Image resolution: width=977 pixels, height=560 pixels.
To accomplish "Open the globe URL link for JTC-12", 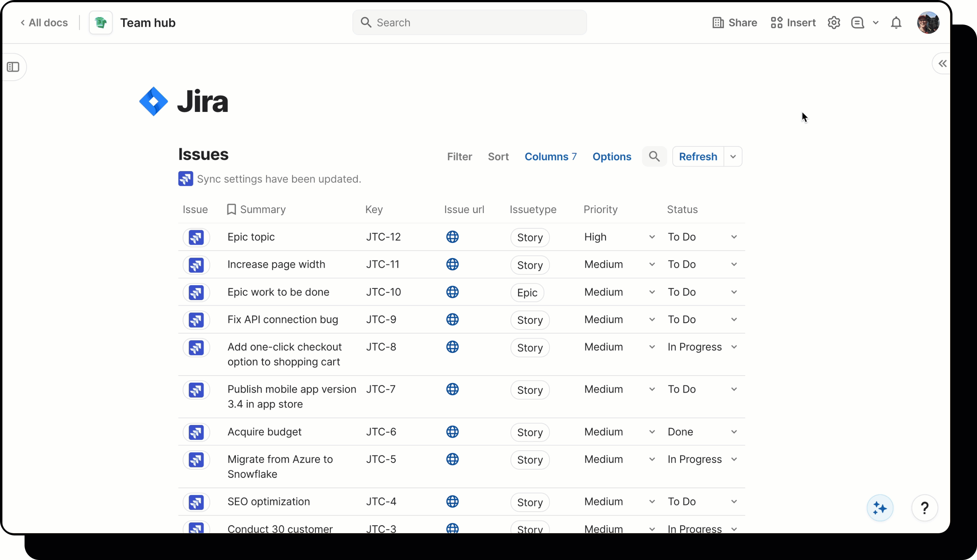I will (x=452, y=237).
